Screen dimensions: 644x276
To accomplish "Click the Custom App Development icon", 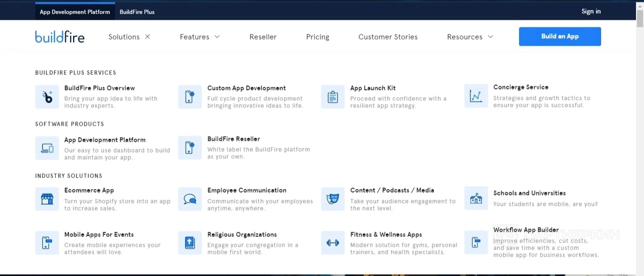I will click(190, 97).
